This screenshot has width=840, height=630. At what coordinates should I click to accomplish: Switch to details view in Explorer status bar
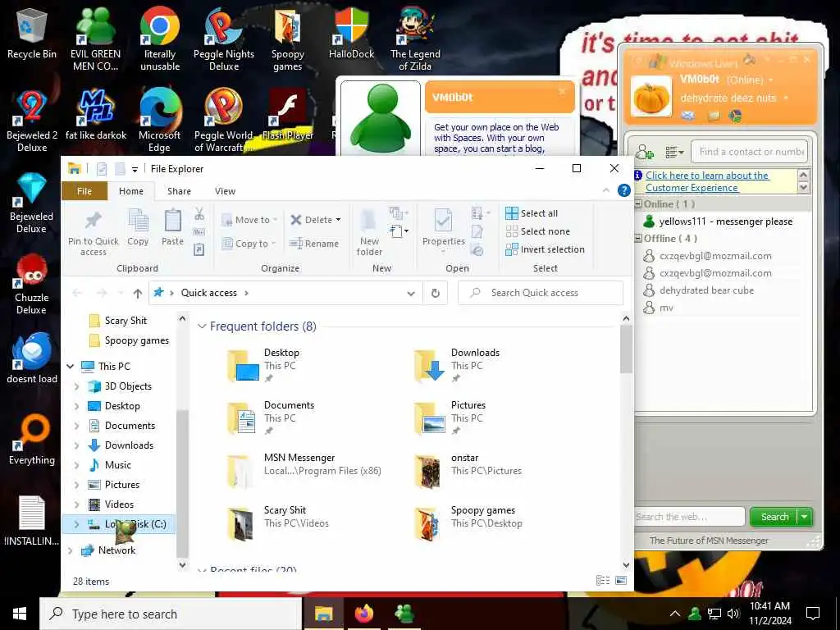pyautogui.click(x=603, y=581)
